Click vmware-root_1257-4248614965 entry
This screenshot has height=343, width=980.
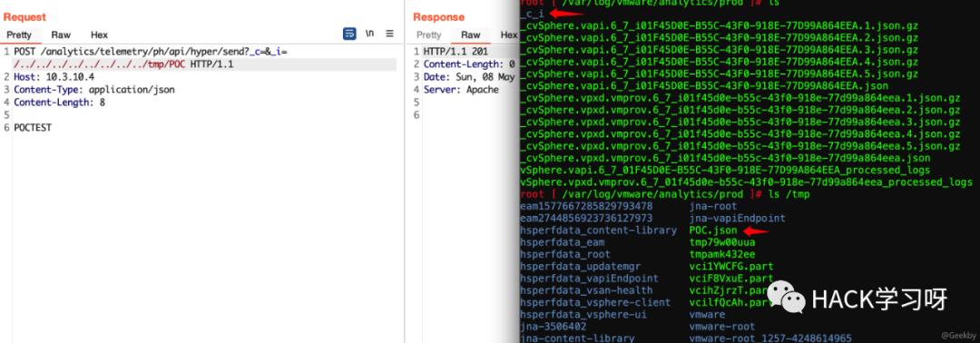coord(770,338)
